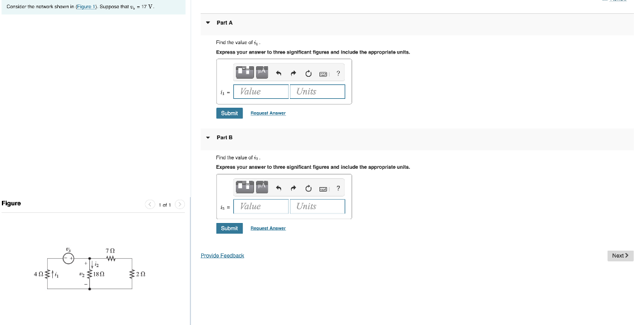Go to previous figure arrow
The image size is (644, 325).
(150, 205)
